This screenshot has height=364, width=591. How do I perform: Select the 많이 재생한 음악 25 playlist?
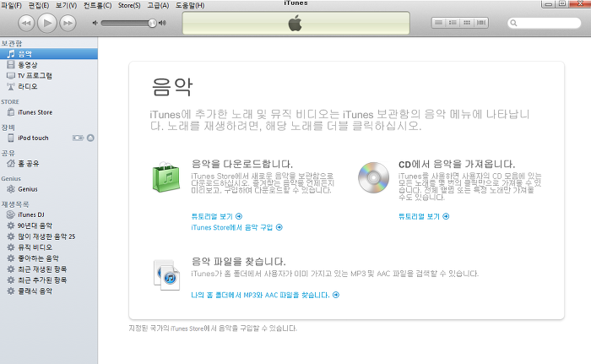[x=49, y=236]
